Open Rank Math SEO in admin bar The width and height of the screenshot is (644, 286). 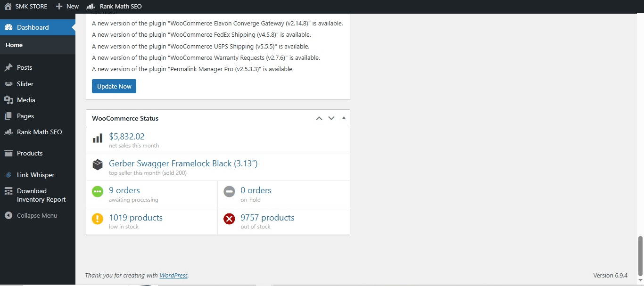[x=121, y=7]
